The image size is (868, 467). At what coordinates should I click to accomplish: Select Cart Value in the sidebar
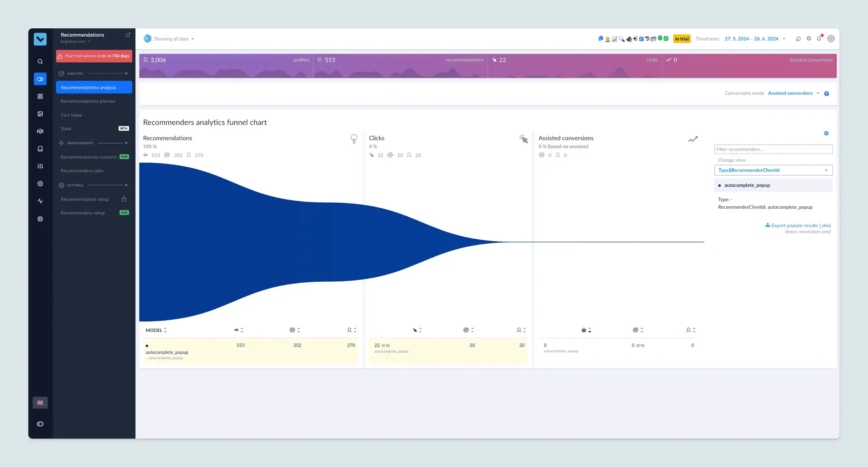(71, 115)
